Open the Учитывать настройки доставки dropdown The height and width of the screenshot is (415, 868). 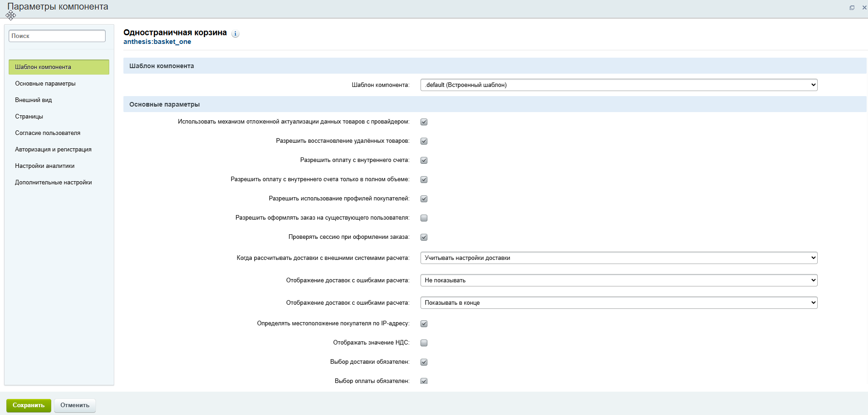click(x=619, y=258)
